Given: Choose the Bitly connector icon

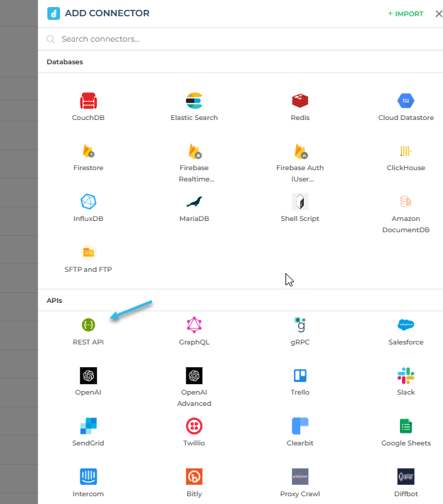Looking at the screenshot, I should click(194, 476).
